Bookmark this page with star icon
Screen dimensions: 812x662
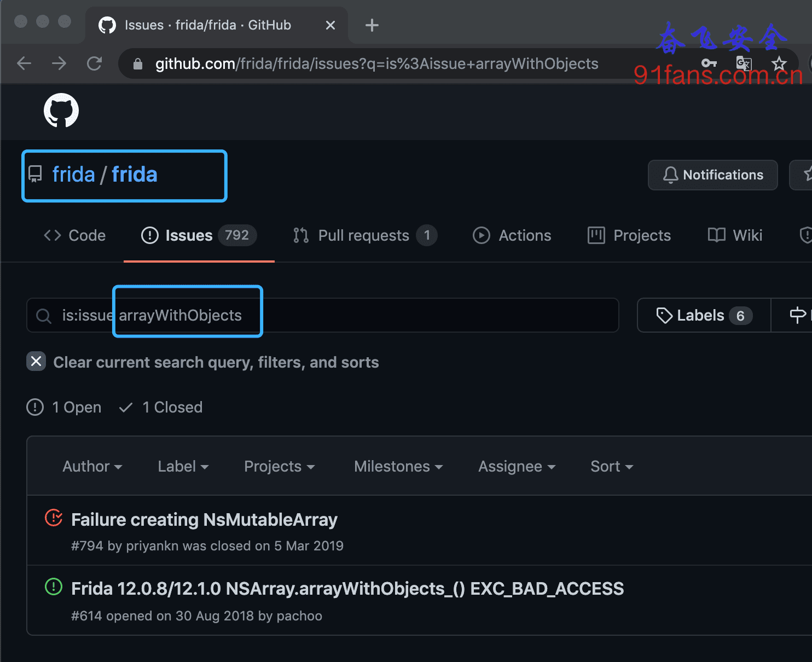tap(779, 63)
